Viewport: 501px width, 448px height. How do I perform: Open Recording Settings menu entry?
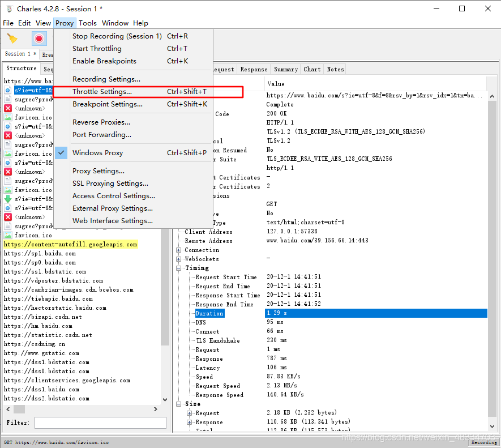[x=134, y=79]
